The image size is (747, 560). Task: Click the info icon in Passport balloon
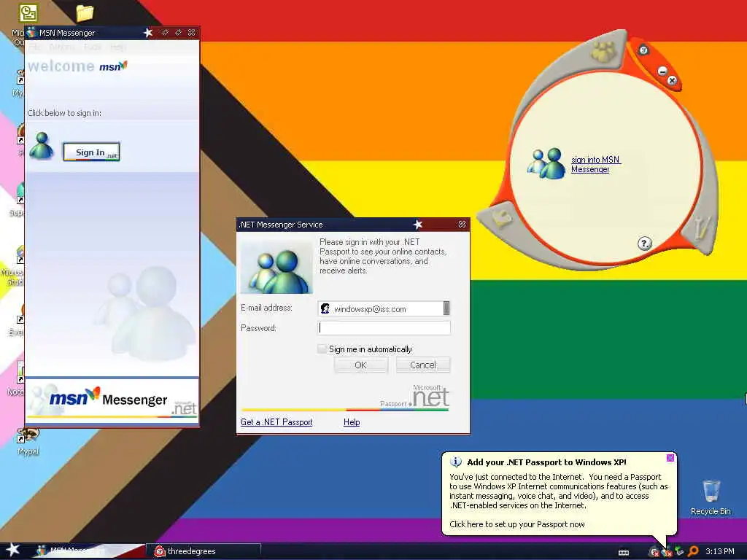pos(456,462)
